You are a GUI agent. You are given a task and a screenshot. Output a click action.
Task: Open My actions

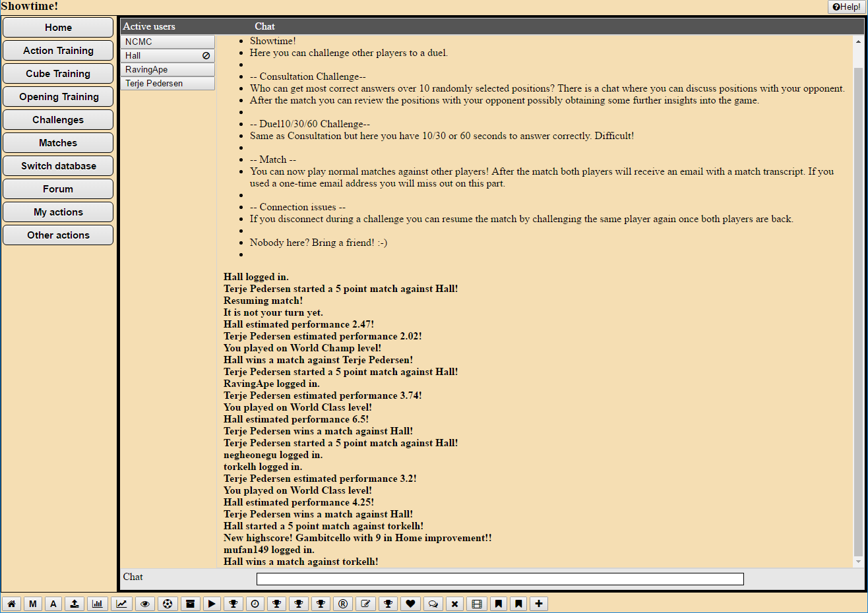58,212
